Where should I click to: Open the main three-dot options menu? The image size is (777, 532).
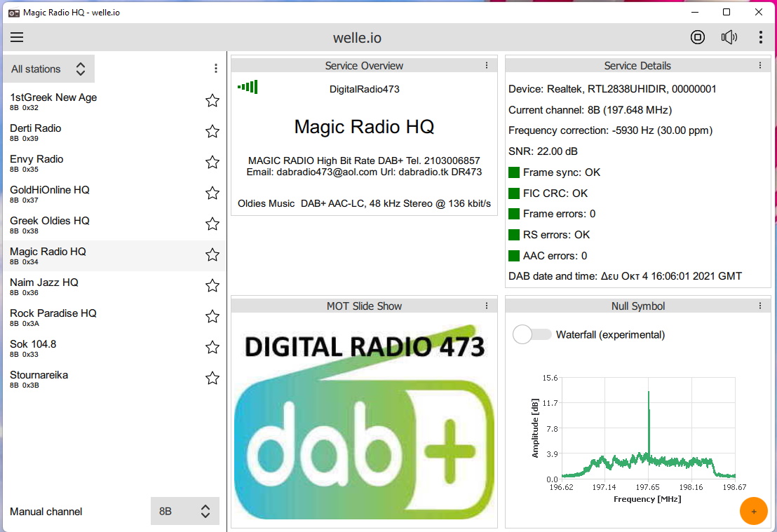tap(761, 38)
